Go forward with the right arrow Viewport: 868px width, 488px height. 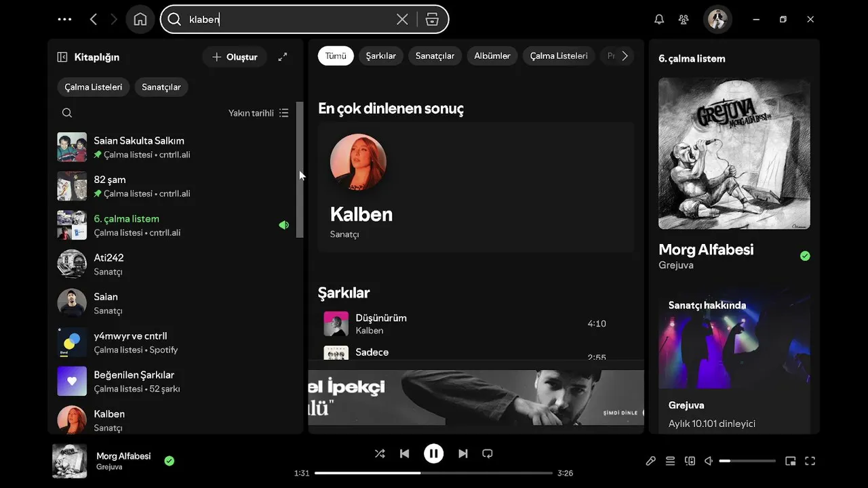(x=114, y=20)
